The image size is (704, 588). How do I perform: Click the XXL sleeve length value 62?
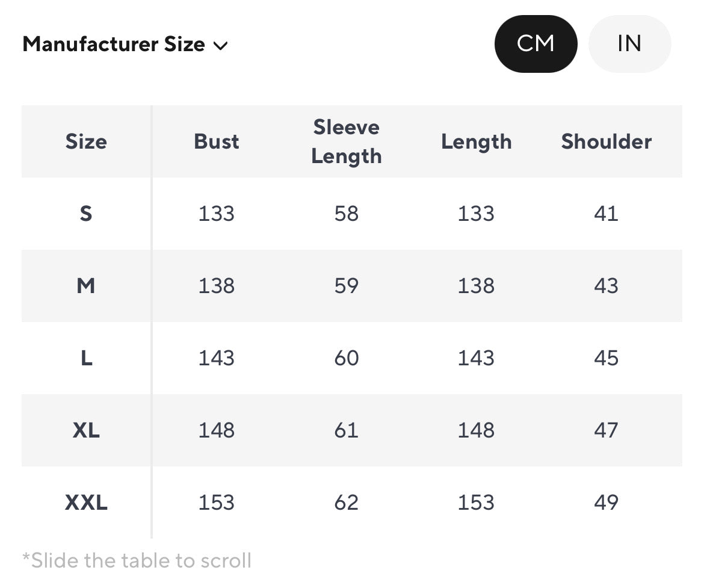coord(347,503)
